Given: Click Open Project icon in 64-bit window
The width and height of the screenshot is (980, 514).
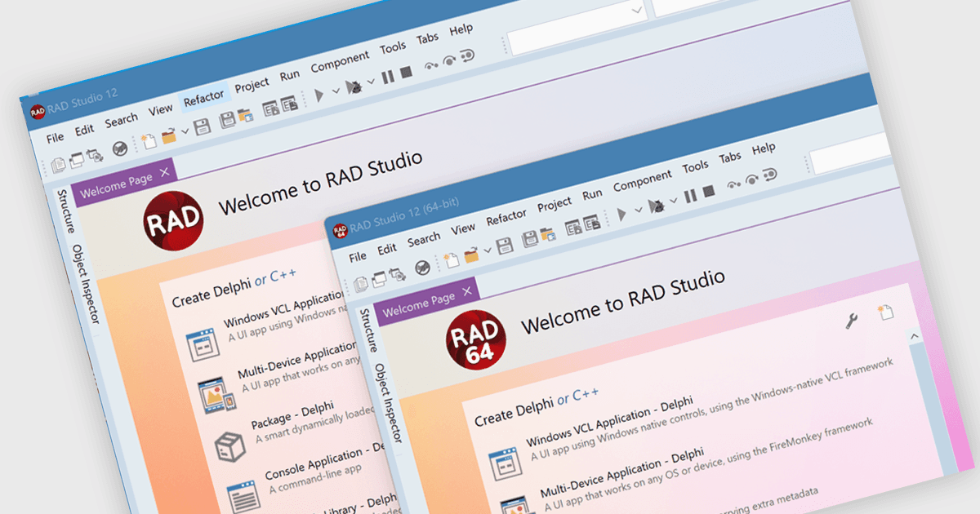Looking at the screenshot, I should (x=548, y=233).
